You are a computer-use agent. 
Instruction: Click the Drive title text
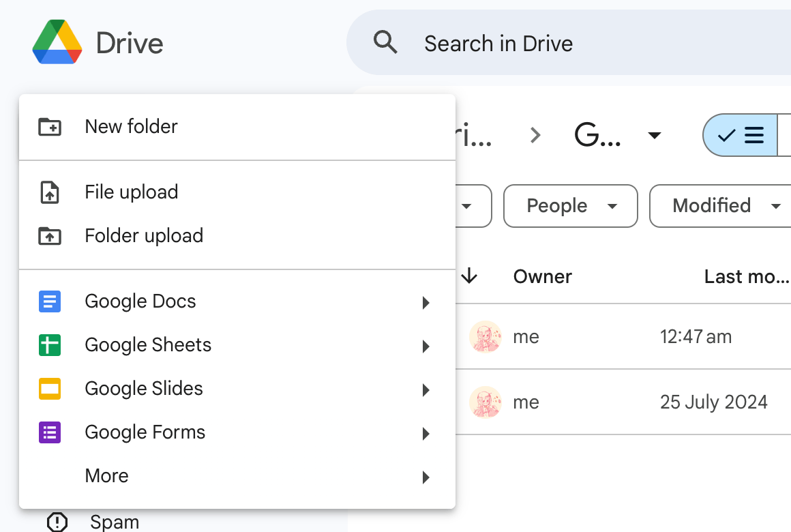(x=130, y=43)
